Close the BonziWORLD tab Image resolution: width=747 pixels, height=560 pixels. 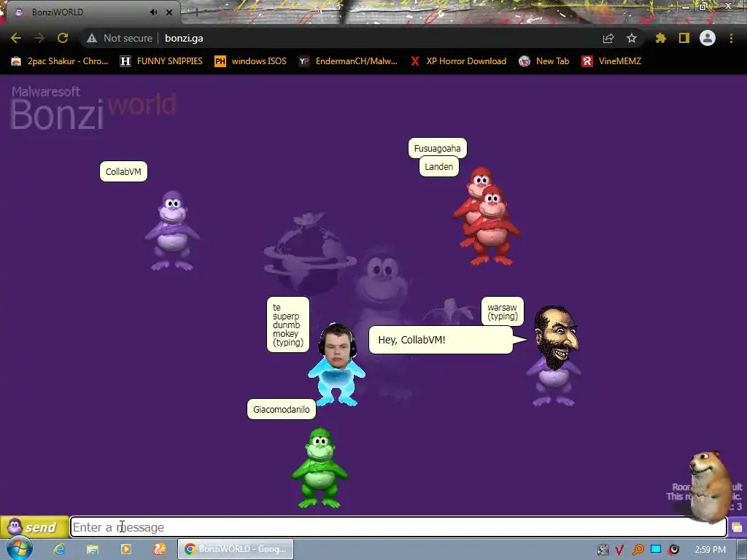tap(169, 12)
